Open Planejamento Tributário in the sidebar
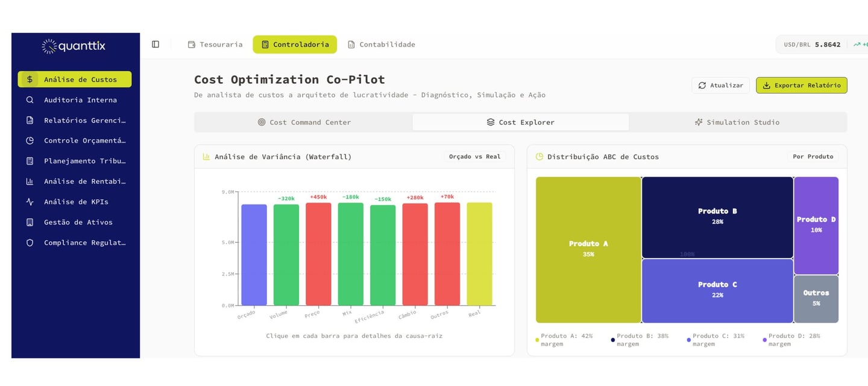Image resolution: width=868 pixels, height=386 pixels. click(x=84, y=161)
